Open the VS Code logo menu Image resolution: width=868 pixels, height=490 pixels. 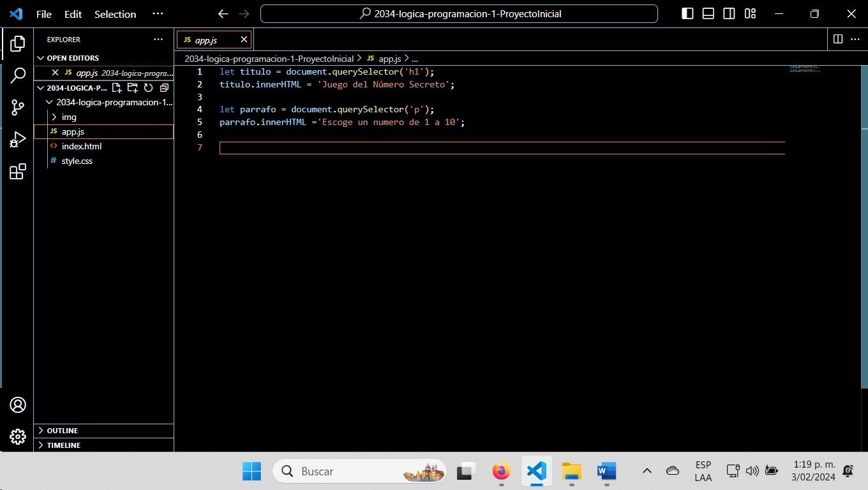16,13
